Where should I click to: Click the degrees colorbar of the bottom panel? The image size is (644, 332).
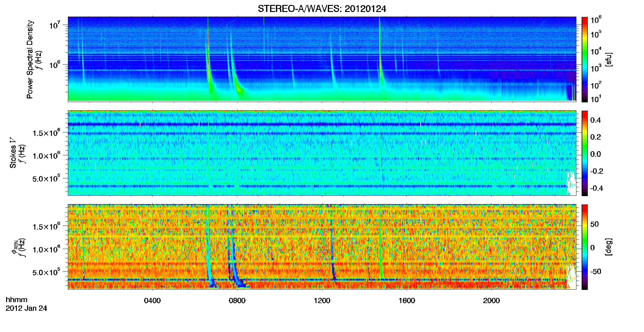[585, 247]
